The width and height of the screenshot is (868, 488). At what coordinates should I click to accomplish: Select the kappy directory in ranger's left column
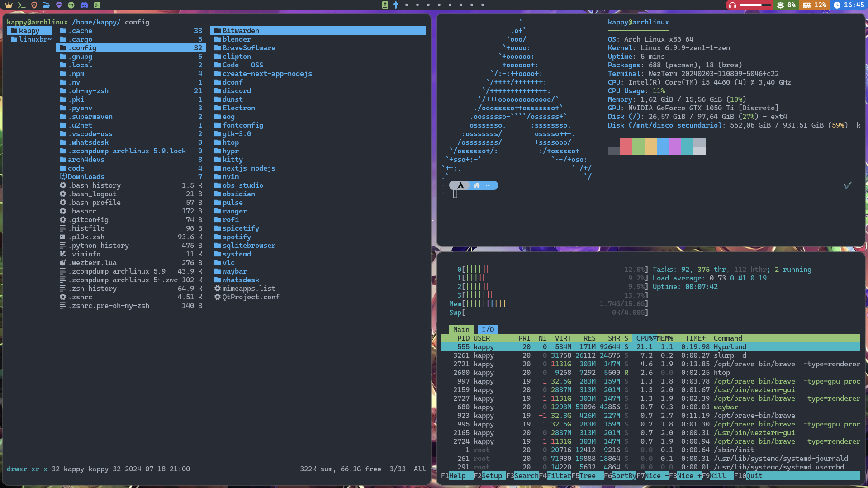29,31
